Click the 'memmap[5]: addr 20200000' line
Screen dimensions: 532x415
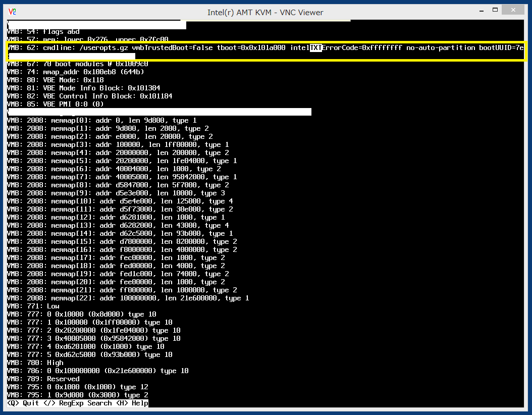[x=122, y=161]
